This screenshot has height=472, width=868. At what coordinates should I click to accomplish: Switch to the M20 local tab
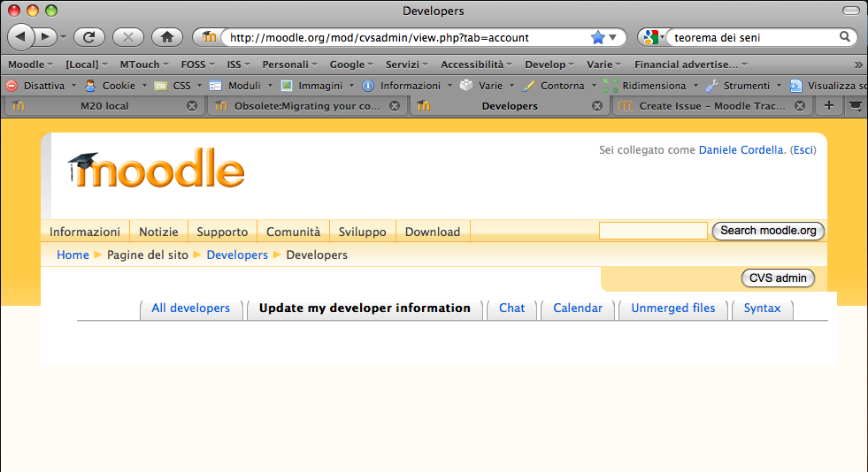pyautogui.click(x=104, y=106)
